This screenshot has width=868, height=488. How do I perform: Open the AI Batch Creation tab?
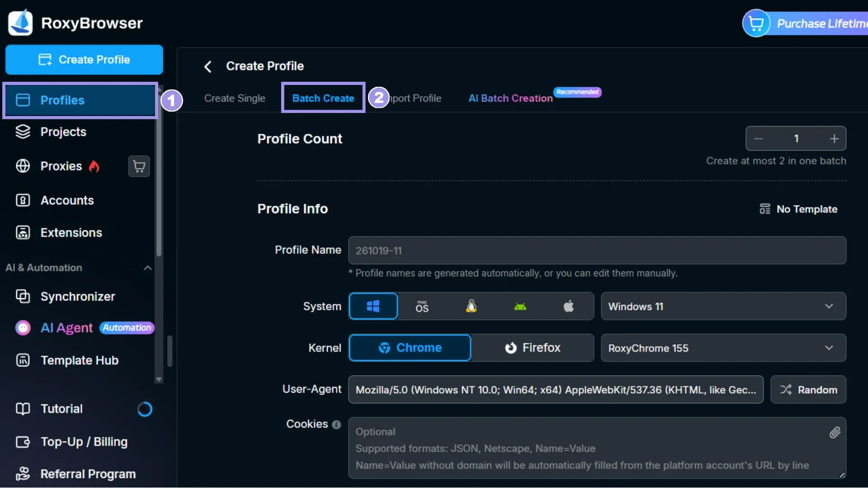pos(510,98)
